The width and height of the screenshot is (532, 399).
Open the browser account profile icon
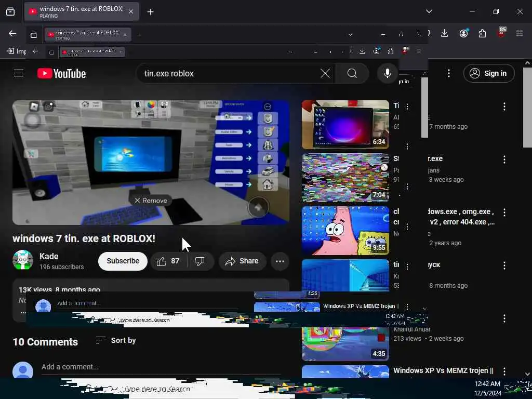[463, 33]
